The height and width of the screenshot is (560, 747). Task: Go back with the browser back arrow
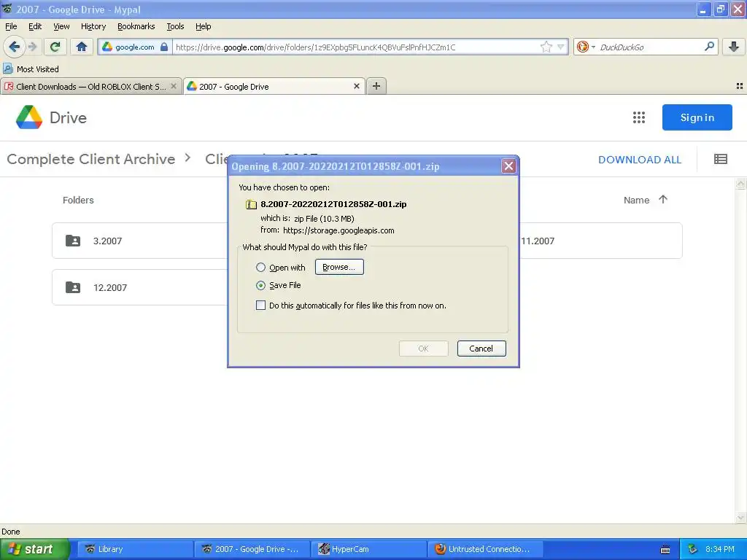click(x=15, y=47)
